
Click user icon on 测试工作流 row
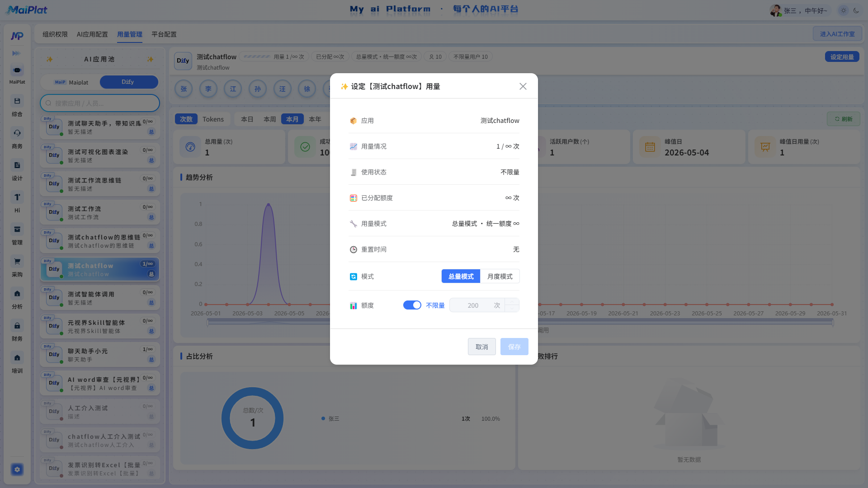coord(151,217)
